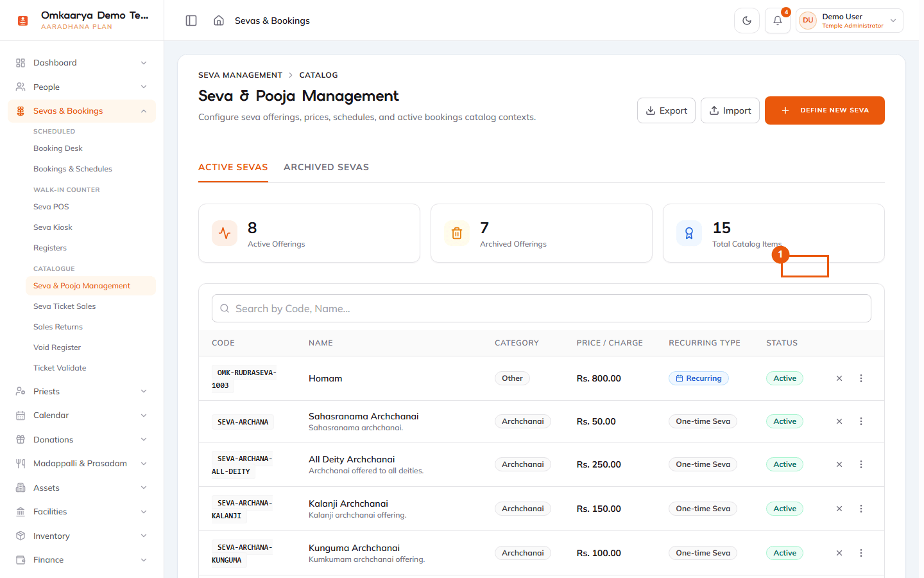Click the Define New Seva button

click(825, 110)
